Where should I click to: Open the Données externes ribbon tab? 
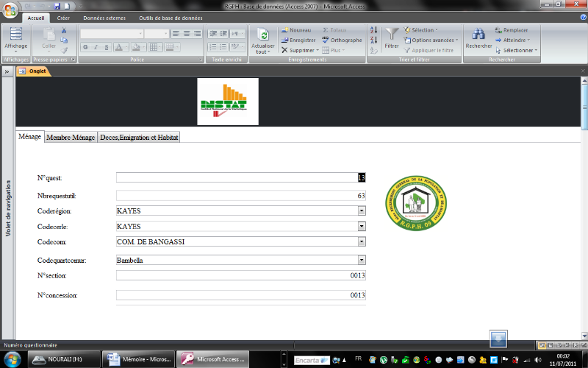click(x=104, y=17)
